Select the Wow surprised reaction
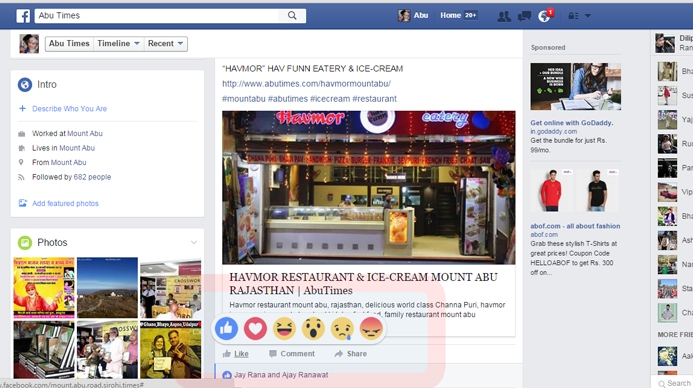The width and height of the screenshot is (693, 388). [313, 328]
